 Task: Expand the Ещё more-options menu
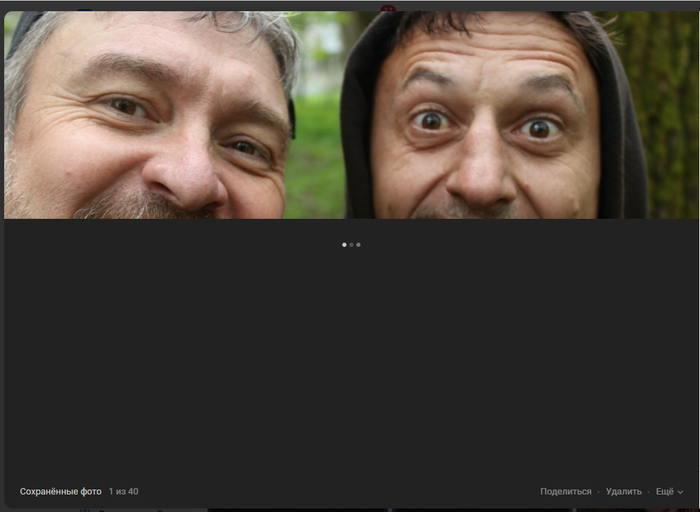tap(665, 492)
